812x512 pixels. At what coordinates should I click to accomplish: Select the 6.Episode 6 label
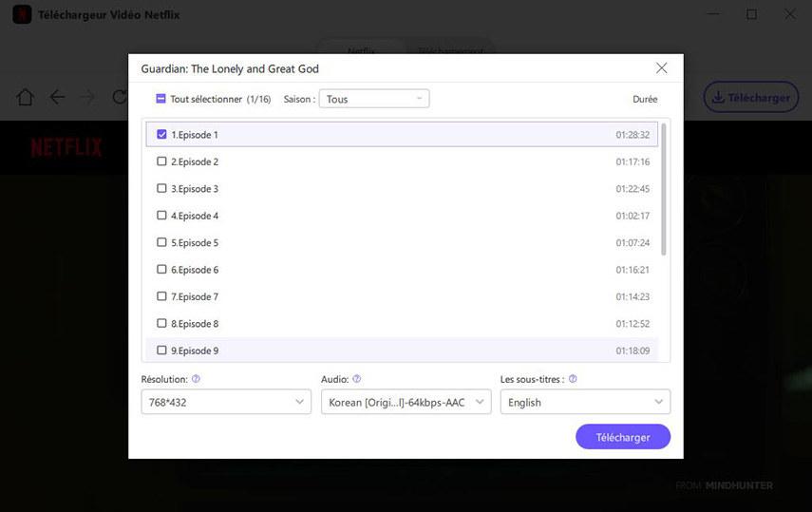195,270
